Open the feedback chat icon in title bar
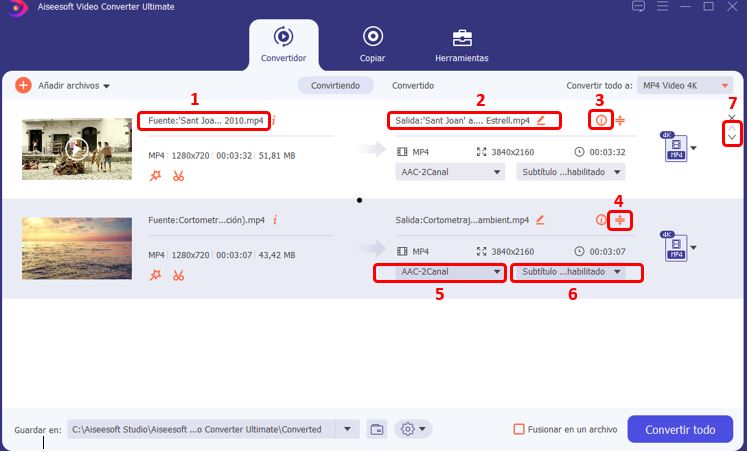The width and height of the screenshot is (750, 452). (639, 6)
